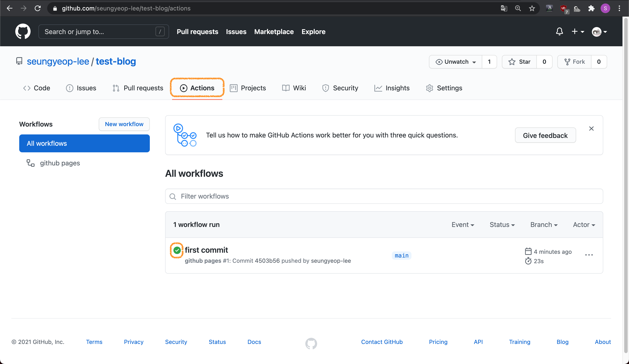The image size is (629, 364).
Task: Expand the Branch filter dropdown
Action: 544,224
